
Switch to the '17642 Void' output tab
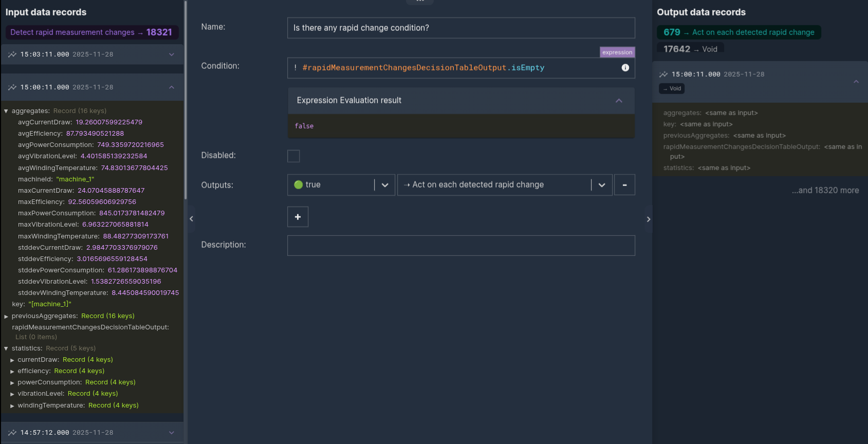(690, 49)
